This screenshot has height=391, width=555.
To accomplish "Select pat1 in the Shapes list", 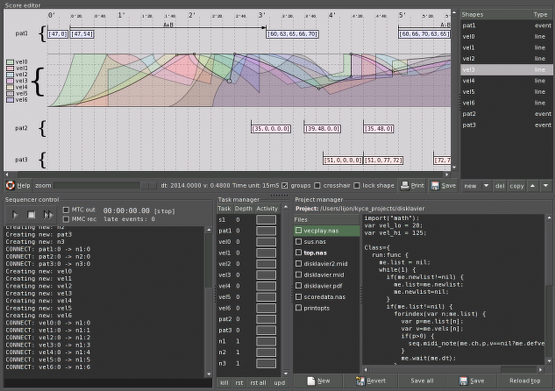I will pos(506,25).
